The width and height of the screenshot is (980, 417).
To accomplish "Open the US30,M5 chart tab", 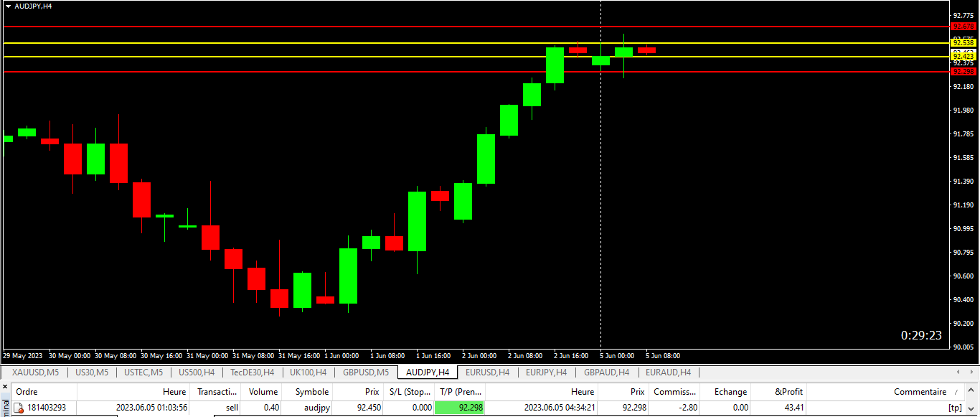I will point(91,373).
